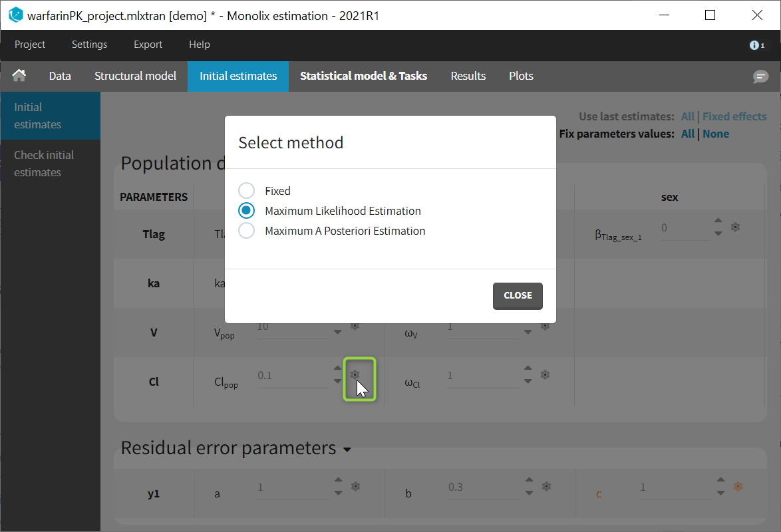Decrease the omega_Cl value with down arrow

[x=528, y=382]
